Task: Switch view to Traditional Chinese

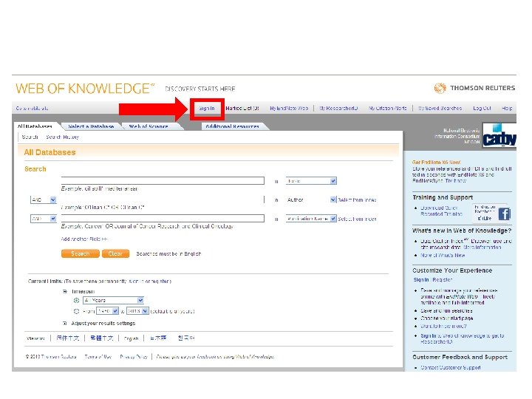Action: click(101, 338)
